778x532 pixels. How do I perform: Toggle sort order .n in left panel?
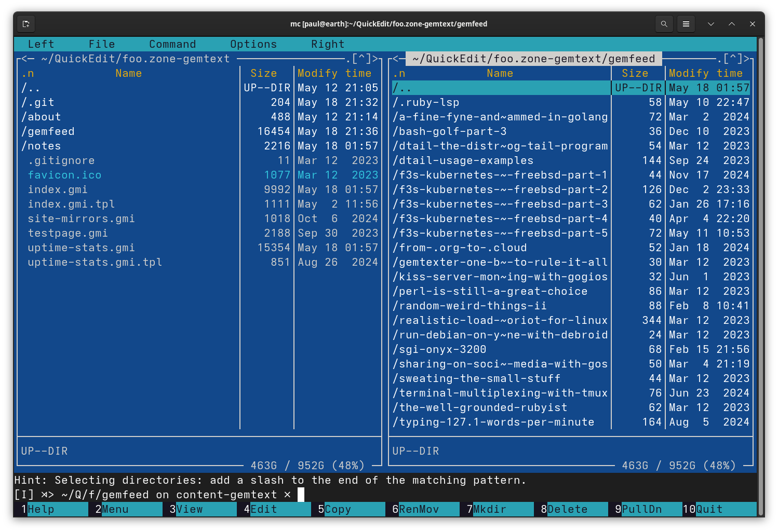[28, 73]
